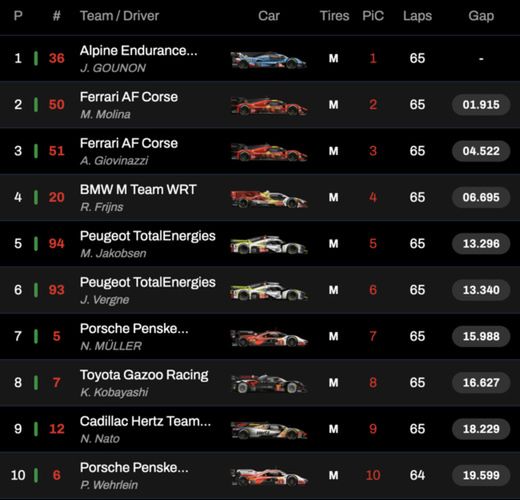Sort by the Gap column header
The height and width of the screenshot is (500, 520).
481,16
